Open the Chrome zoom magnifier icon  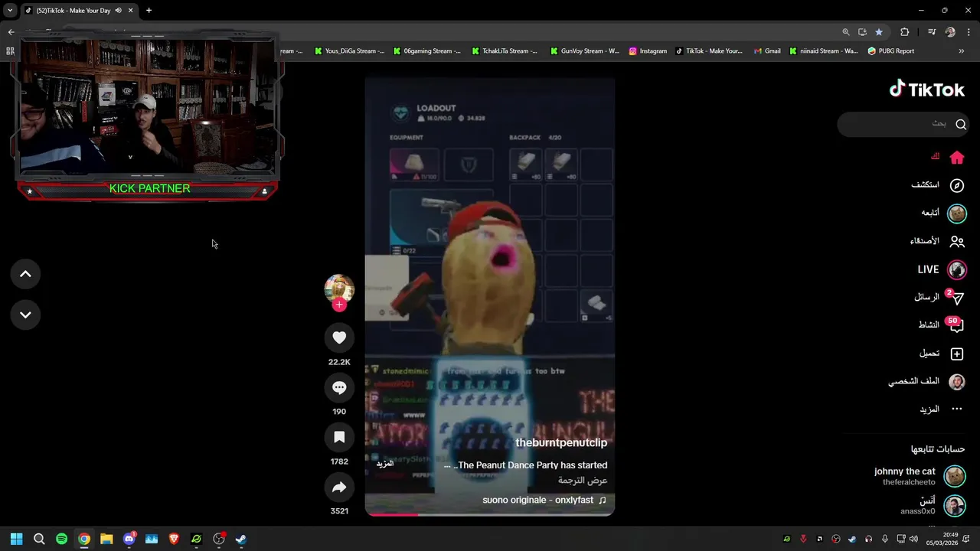(x=846, y=32)
